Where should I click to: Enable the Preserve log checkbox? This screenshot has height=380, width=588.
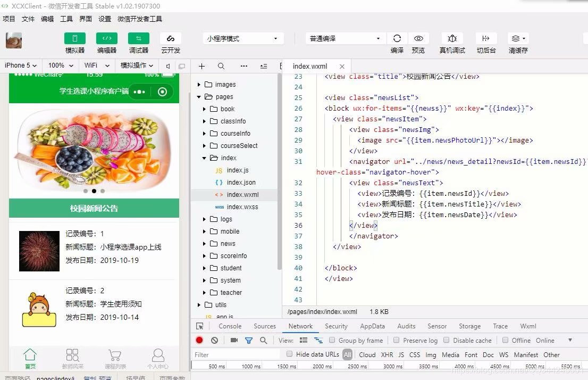(396, 340)
